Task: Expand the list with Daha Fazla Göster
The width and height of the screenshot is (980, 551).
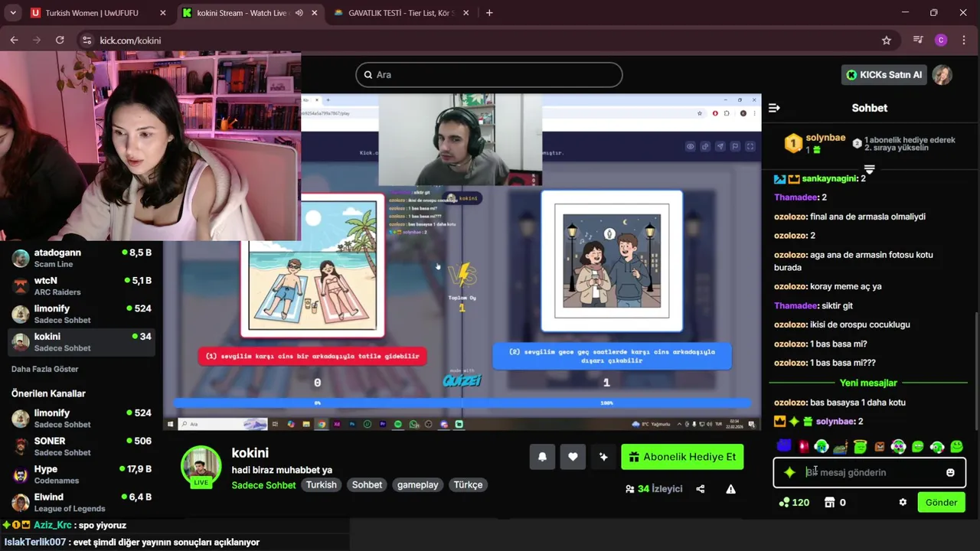Action: [x=44, y=369]
